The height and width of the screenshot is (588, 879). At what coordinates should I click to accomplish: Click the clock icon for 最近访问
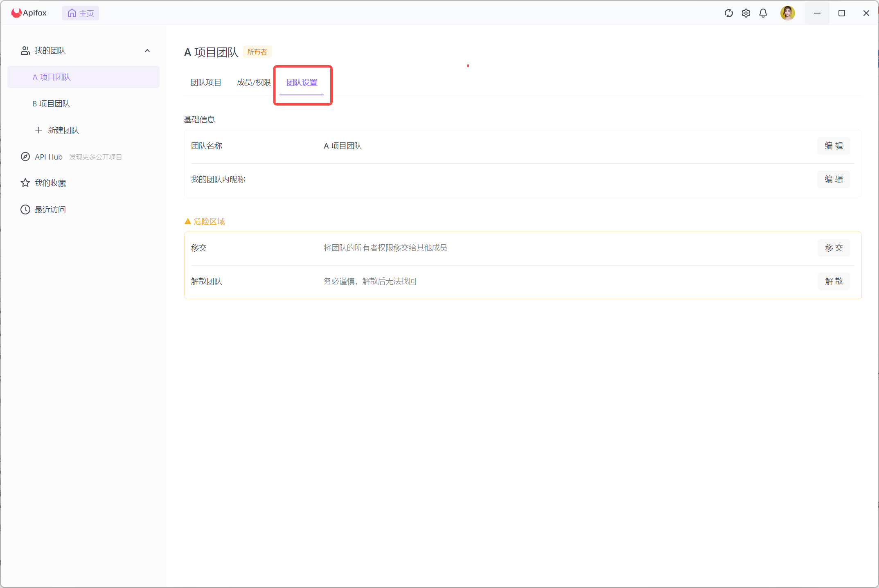point(25,210)
